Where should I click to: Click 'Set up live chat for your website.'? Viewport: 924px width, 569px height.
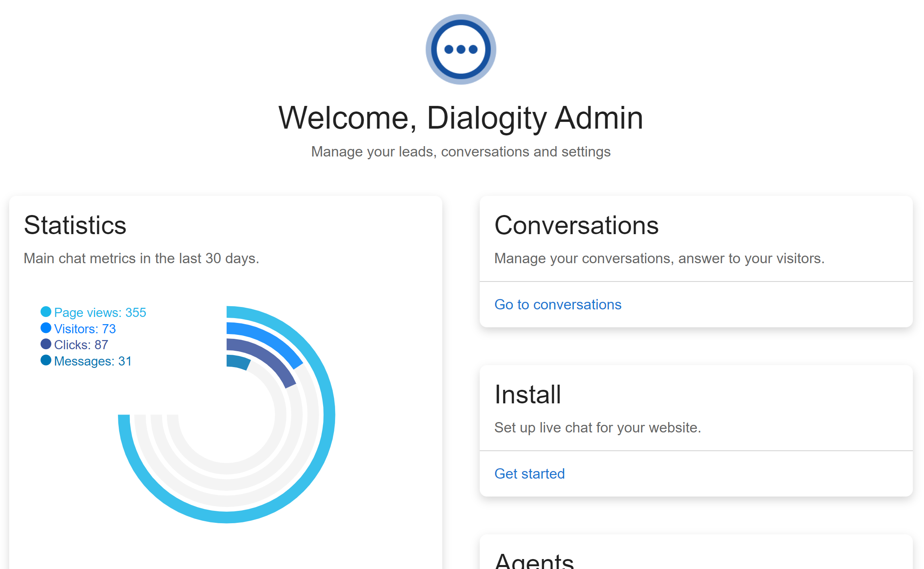(597, 428)
